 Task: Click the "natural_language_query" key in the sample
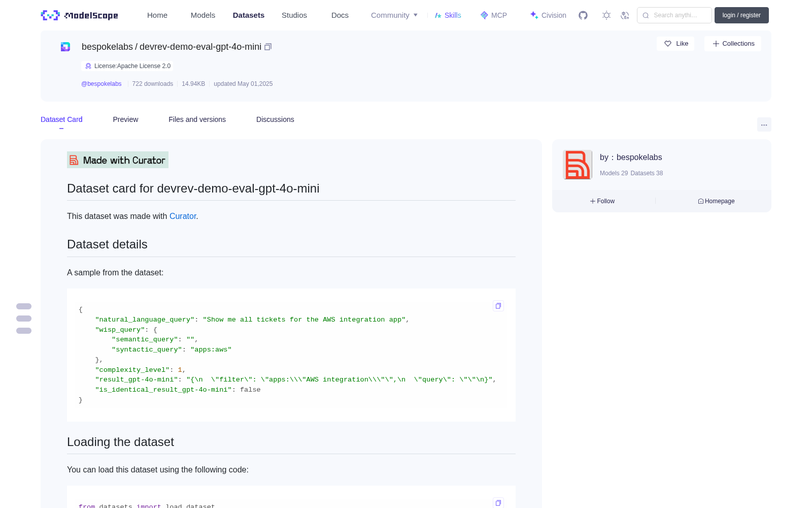(145, 320)
